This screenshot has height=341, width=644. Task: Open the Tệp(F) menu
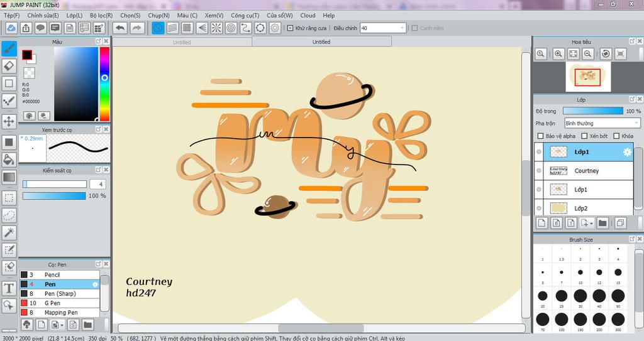coord(11,15)
